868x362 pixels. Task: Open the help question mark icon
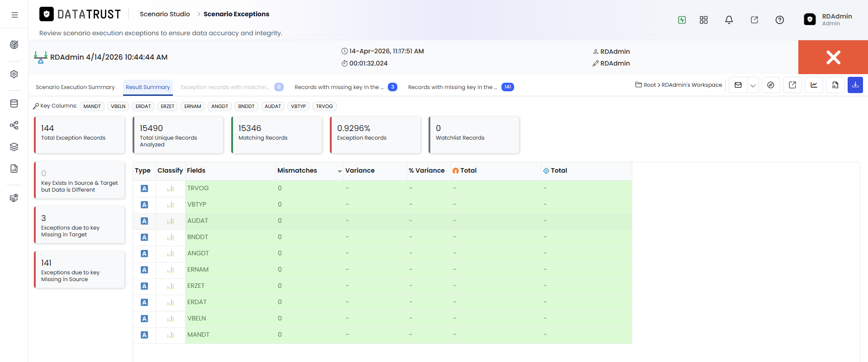coord(780,20)
